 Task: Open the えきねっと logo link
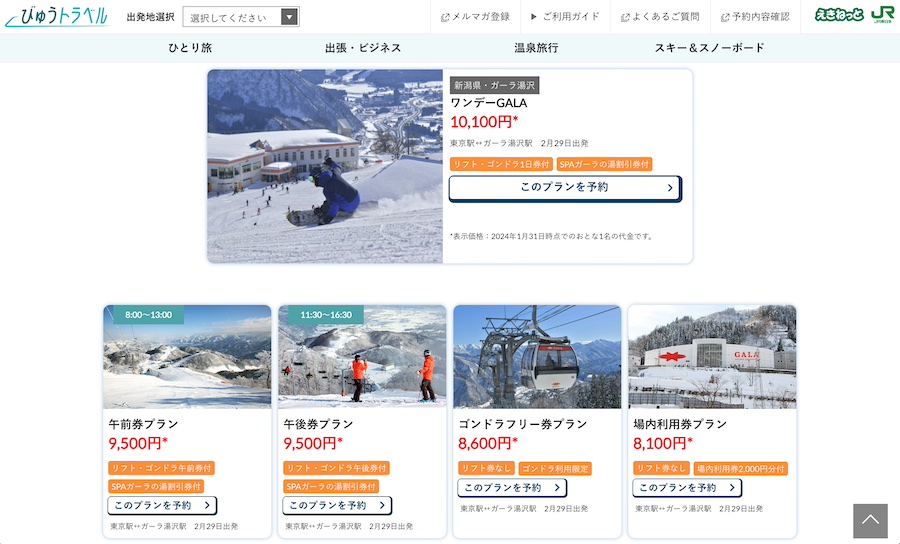coord(839,14)
